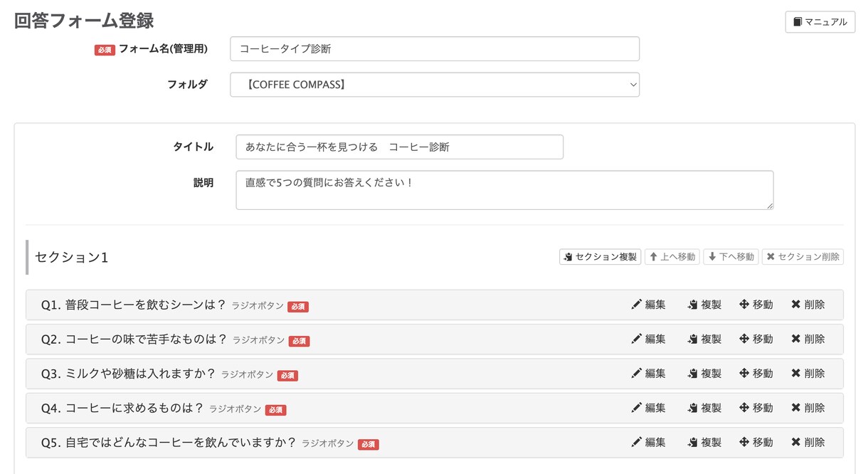Delete Q5 using 削除 icon
This screenshot has width=868, height=474.
(808, 442)
